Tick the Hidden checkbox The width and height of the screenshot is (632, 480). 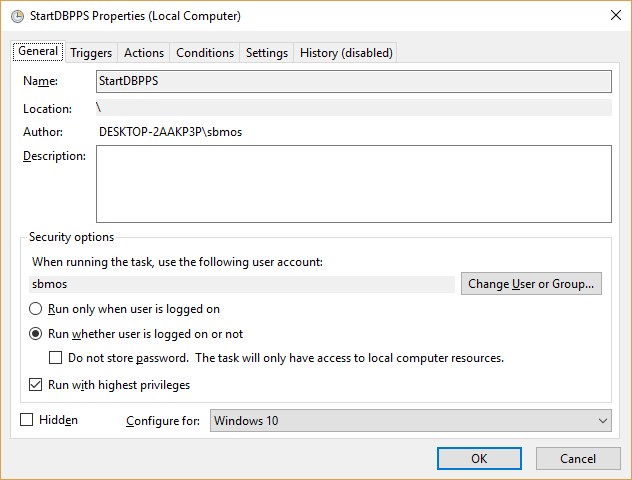[27, 420]
